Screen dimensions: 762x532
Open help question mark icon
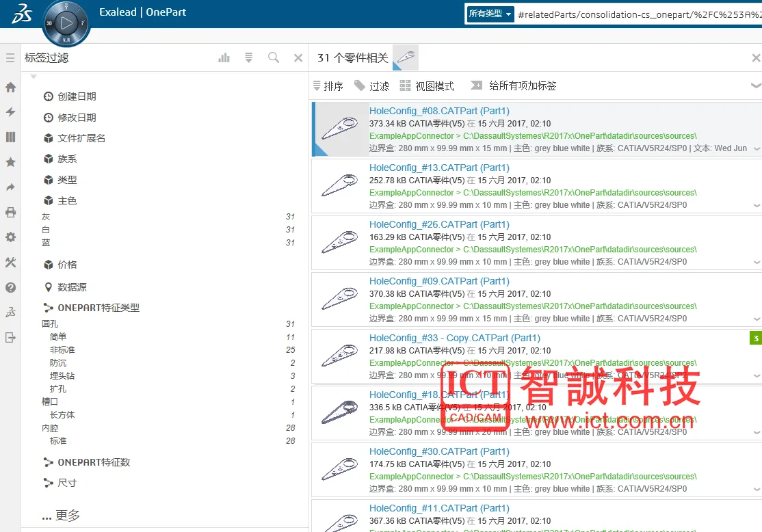tap(10, 288)
